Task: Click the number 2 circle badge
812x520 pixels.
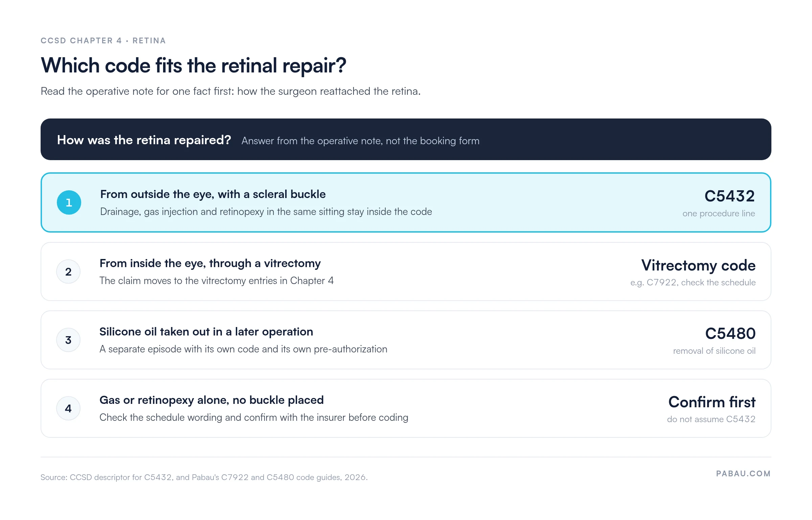Action: click(x=68, y=272)
